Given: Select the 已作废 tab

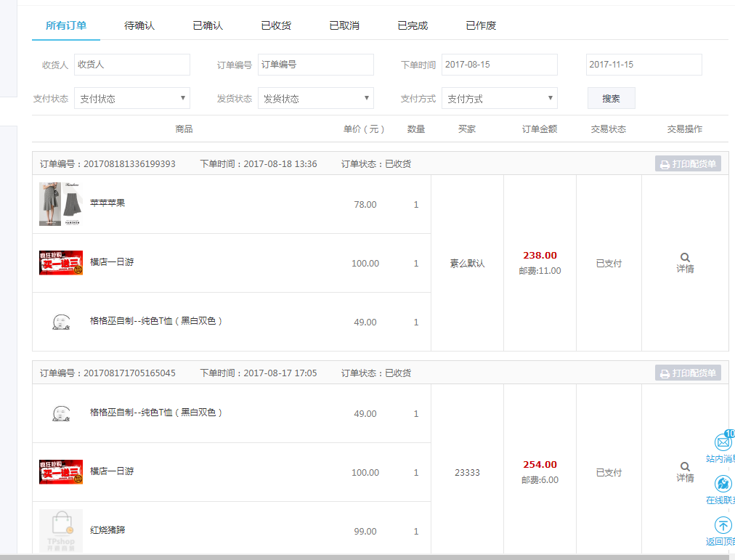Looking at the screenshot, I should [481, 25].
